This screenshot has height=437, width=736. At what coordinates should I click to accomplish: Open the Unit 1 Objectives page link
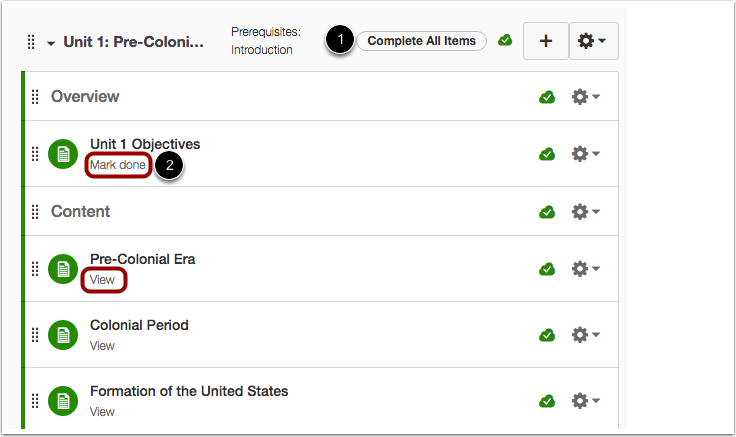[145, 144]
